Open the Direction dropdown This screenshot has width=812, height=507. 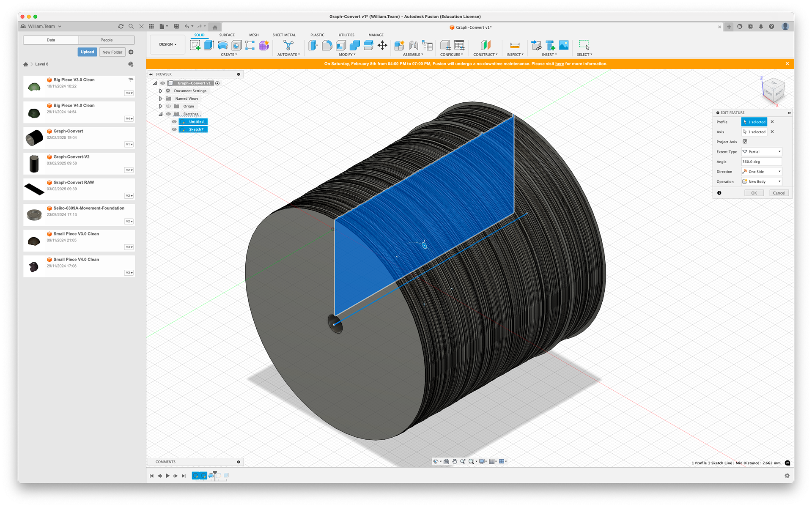click(761, 172)
